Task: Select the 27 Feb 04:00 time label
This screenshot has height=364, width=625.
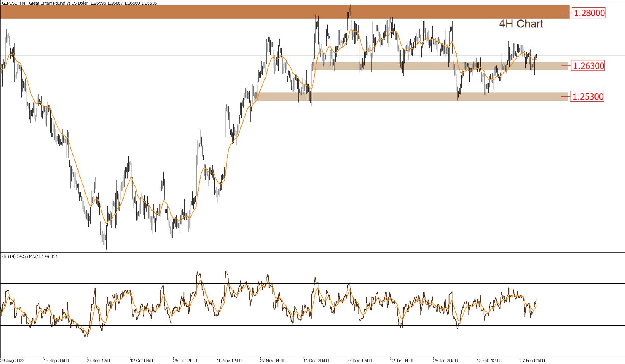Action: [x=532, y=361]
